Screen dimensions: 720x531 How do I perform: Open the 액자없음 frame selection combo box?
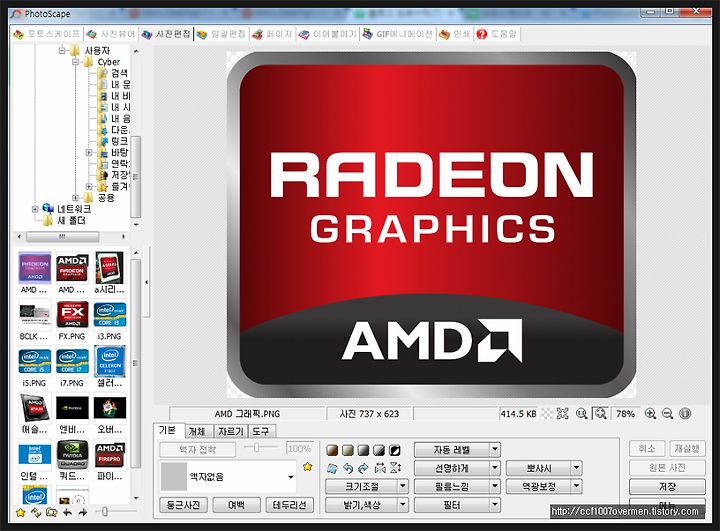pos(228,477)
